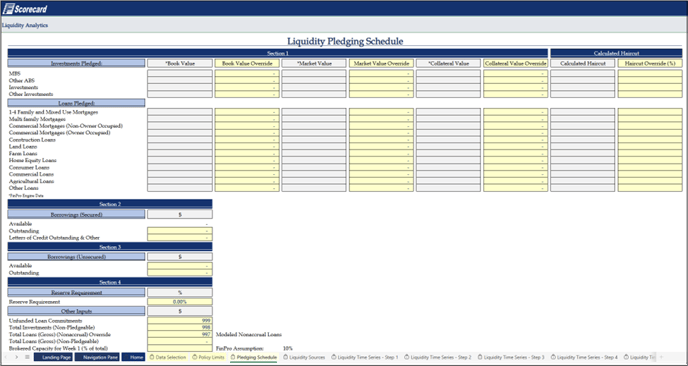Select secured borrowings Outstanding input cell
Image resolution: width=688 pixels, height=366 pixels.
click(x=180, y=231)
